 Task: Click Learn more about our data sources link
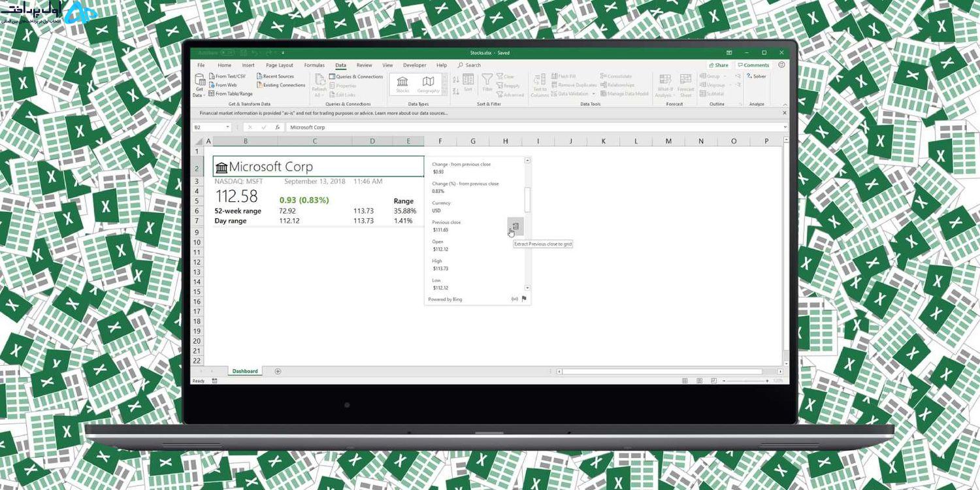coord(412,113)
